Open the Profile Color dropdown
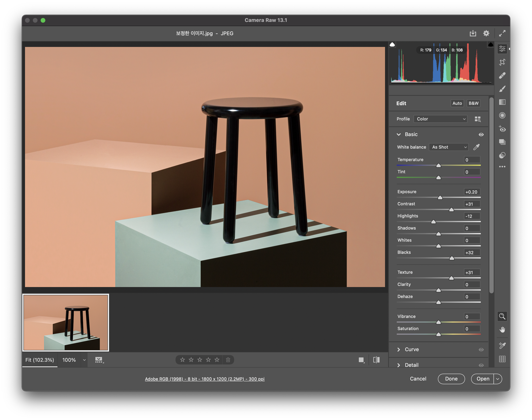Image resolution: width=532 pixels, height=420 pixels. (x=440, y=119)
